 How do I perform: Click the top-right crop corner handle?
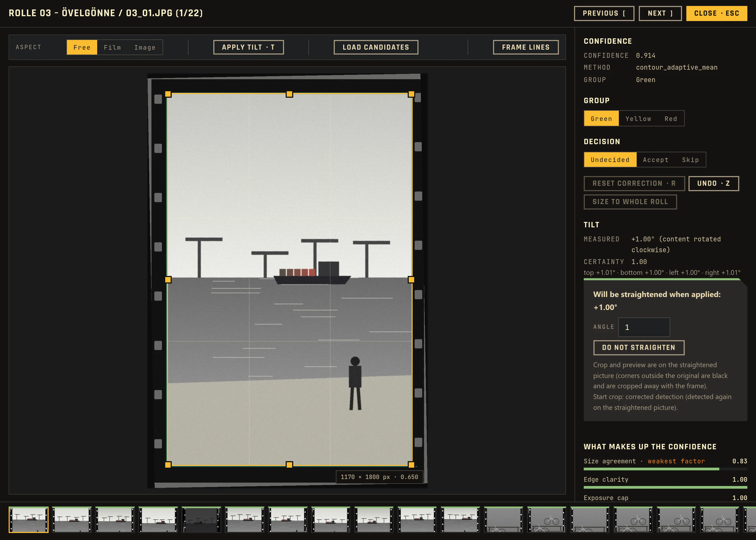(x=411, y=94)
